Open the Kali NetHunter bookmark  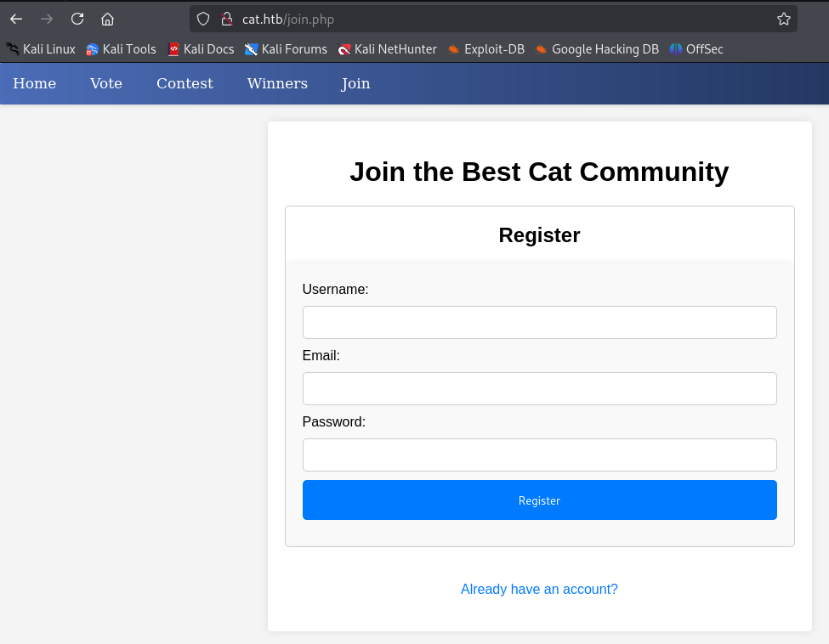point(387,49)
